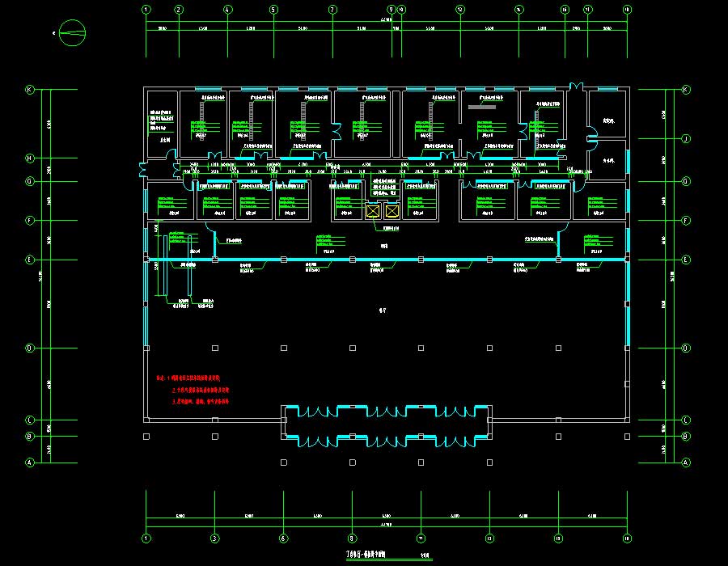Pick grid bubble J on right side
This screenshot has width=728, height=566.
[685, 139]
